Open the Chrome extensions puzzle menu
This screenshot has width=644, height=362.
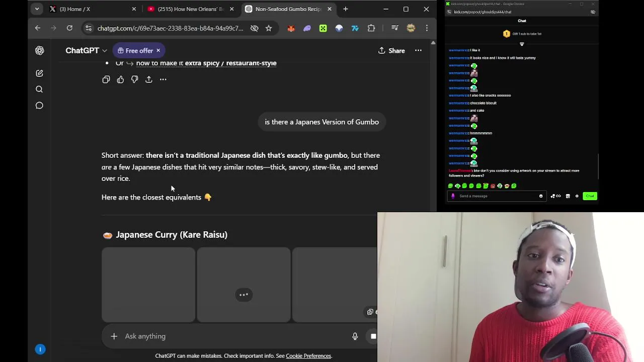tap(371, 29)
